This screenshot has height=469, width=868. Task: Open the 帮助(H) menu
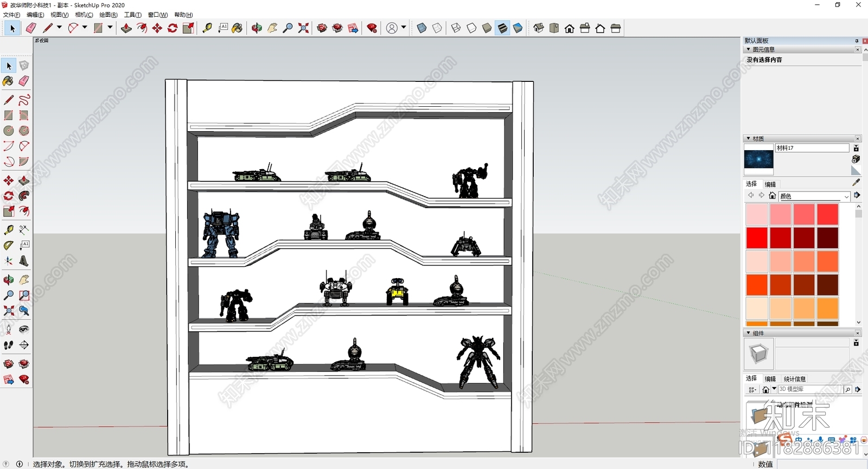183,15
